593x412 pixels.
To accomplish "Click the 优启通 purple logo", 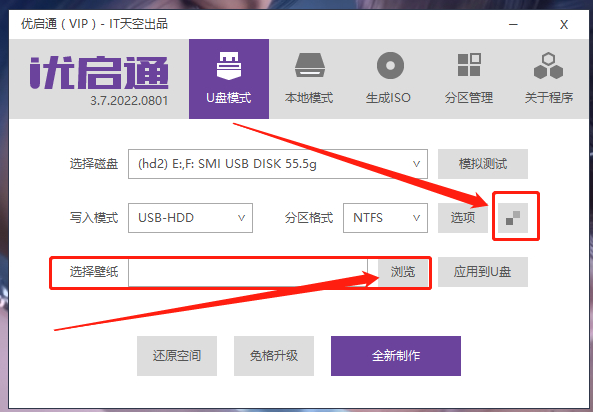I will (99, 73).
